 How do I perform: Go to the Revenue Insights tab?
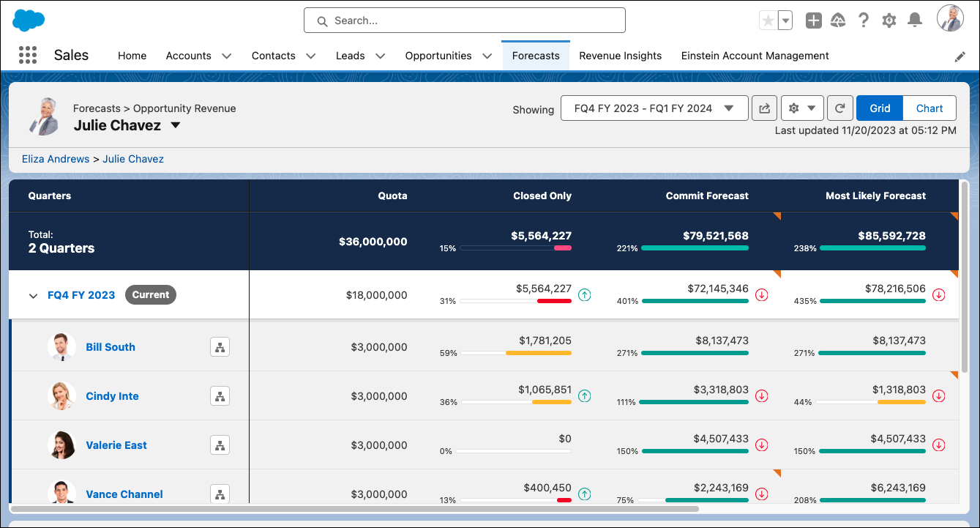click(x=620, y=56)
